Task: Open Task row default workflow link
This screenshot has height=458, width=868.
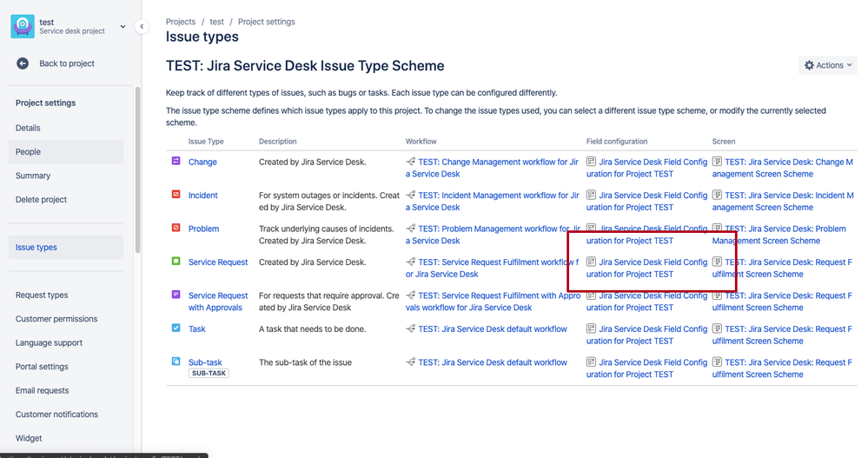Action: point(493,329)
